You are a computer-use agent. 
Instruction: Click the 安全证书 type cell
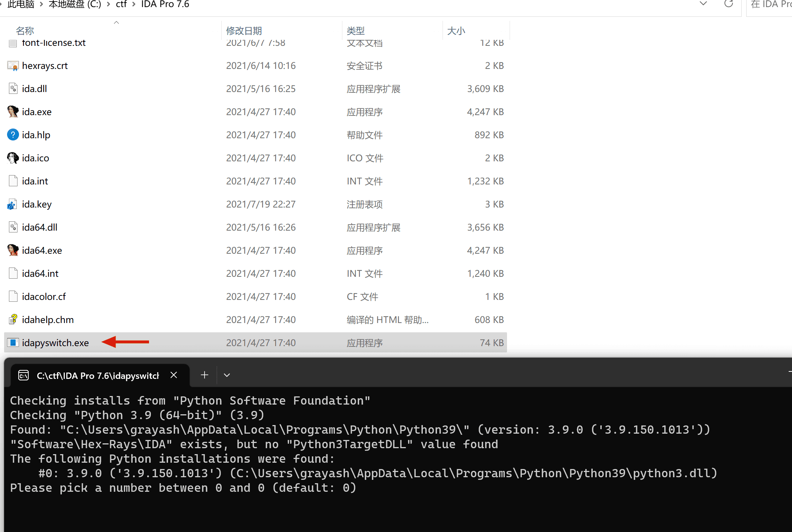[x=365, y=66]
